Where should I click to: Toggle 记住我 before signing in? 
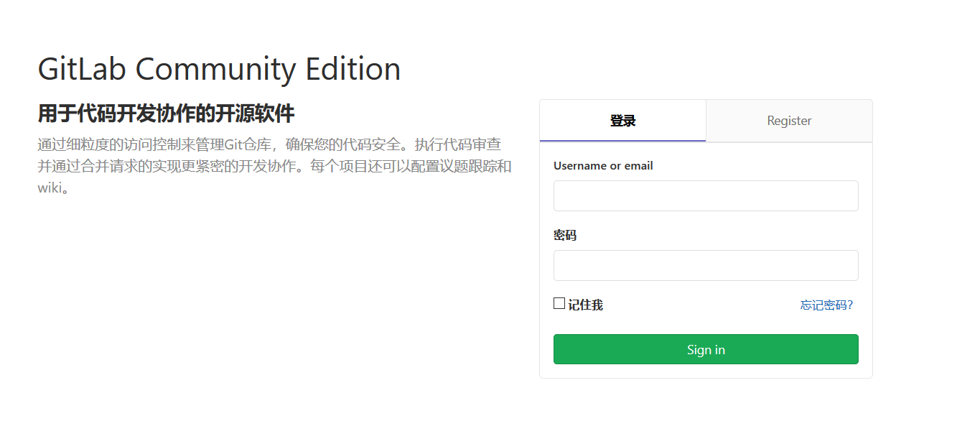(559, 302)
